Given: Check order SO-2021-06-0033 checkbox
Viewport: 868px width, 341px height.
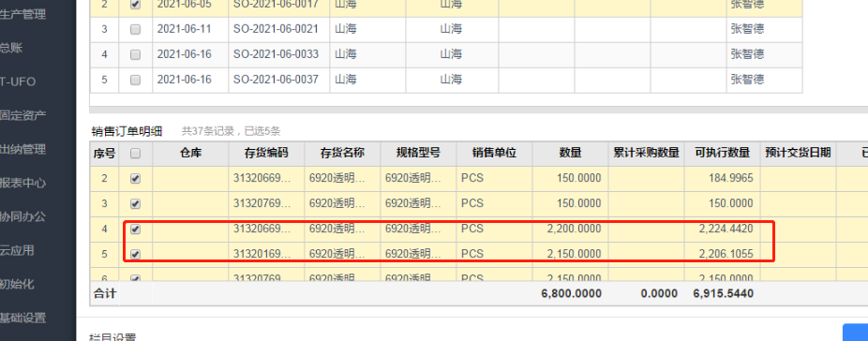Looking at the screenshot, I should 135,54.
